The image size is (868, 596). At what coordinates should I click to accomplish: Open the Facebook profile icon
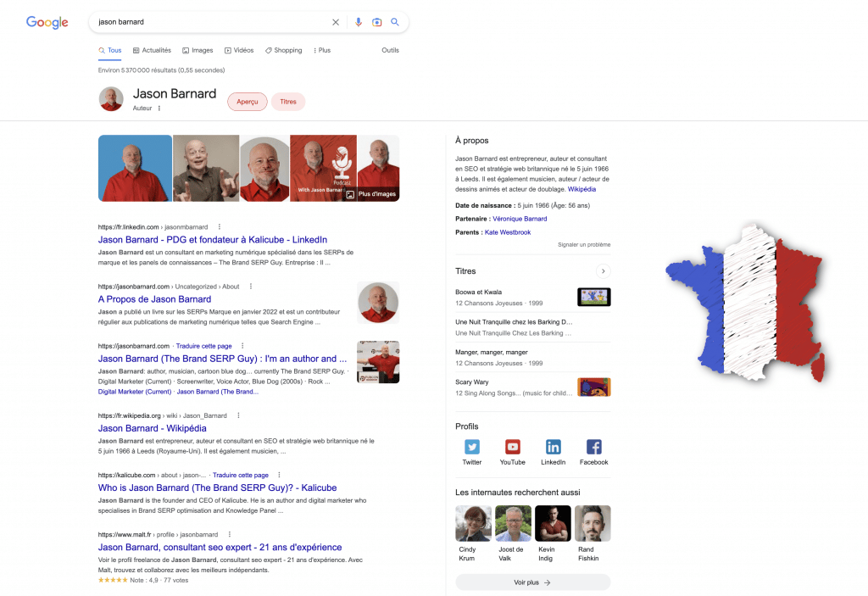pyautogui.click(x=594, y=447)
